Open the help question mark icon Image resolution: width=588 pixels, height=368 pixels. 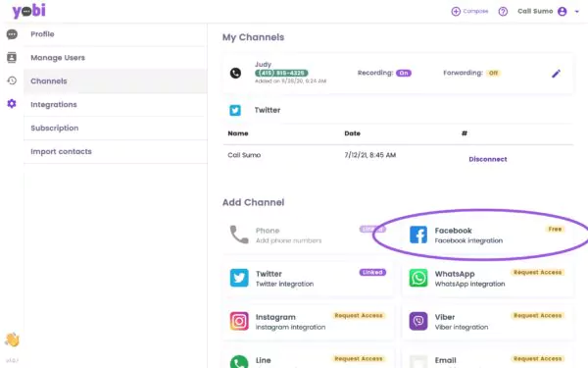503,12
